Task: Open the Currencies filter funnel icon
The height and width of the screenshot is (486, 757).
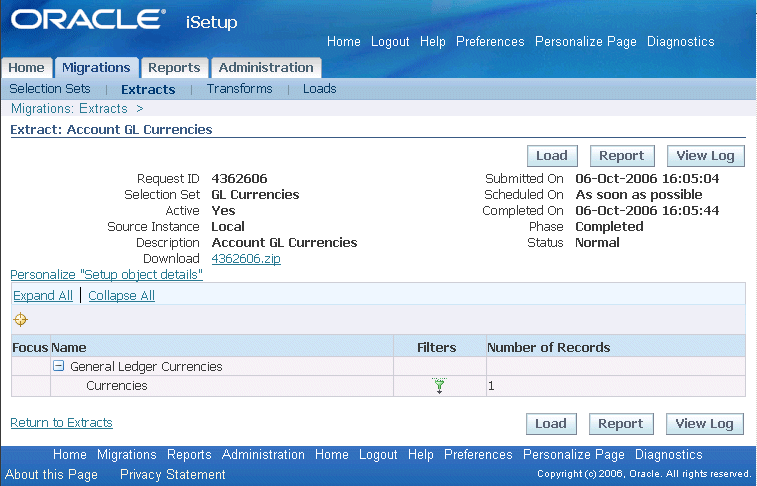Action: click(439, 386)
